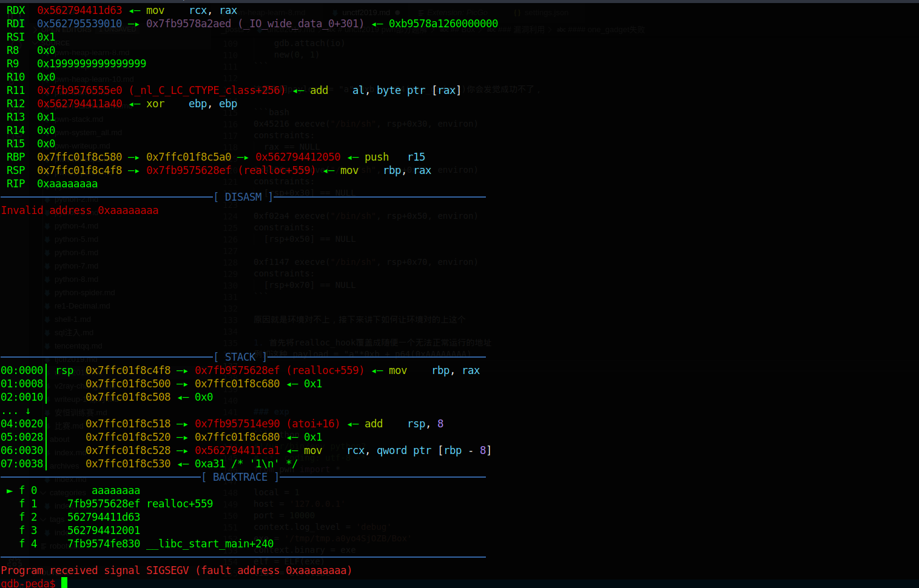Screen dimensions: 919x588
Task: Click 'push r15' instruction on RBP line
Action: [x=395, y=157]
